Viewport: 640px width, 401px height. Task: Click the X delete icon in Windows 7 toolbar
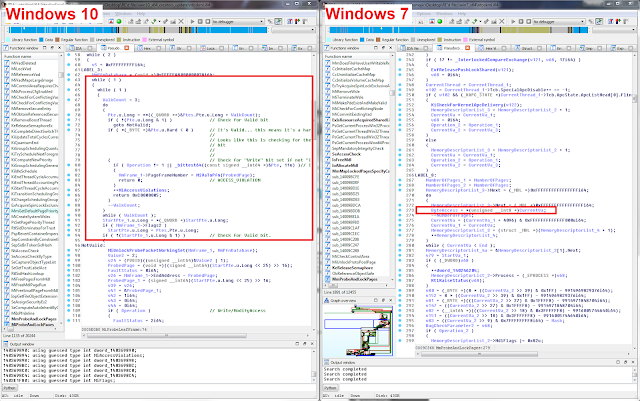coord(502,21)
